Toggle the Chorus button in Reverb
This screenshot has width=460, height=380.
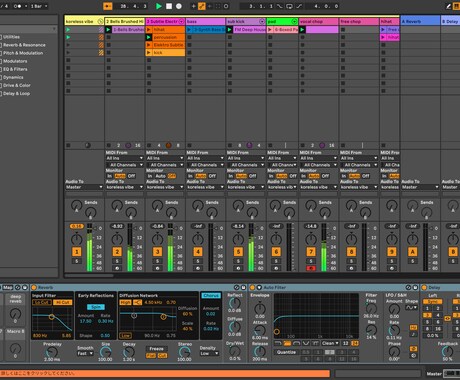pyautogui.click(x=211, y=296)
